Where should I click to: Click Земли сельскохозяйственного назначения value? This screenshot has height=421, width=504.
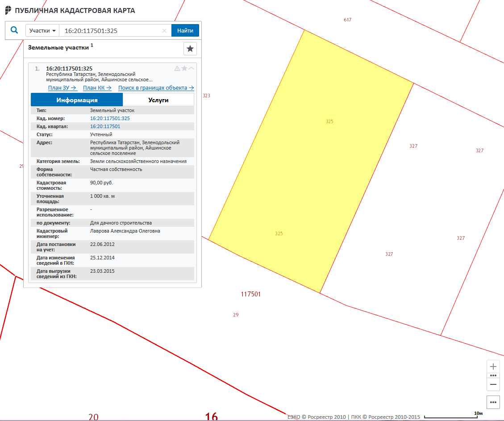(x=138, y=161)
